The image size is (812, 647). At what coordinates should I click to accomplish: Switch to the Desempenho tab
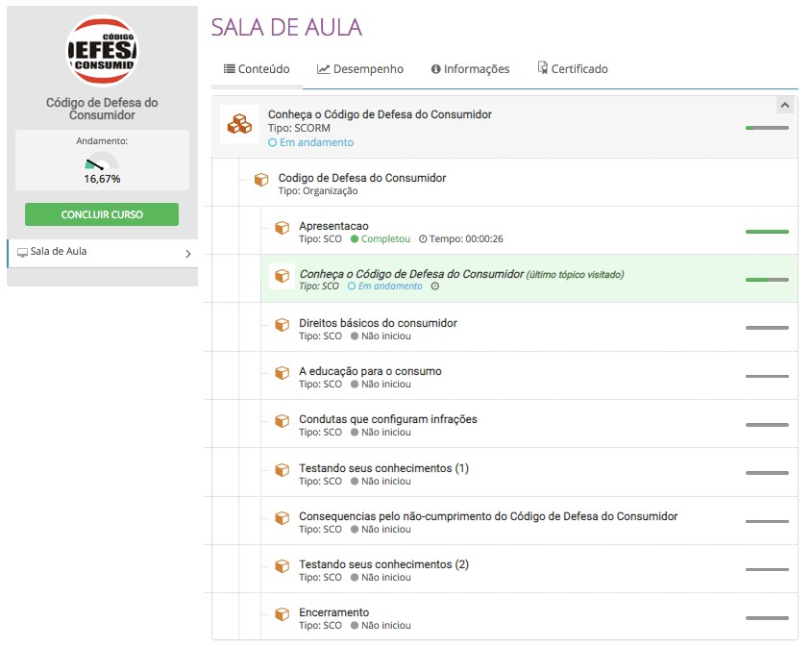point(360,69)
